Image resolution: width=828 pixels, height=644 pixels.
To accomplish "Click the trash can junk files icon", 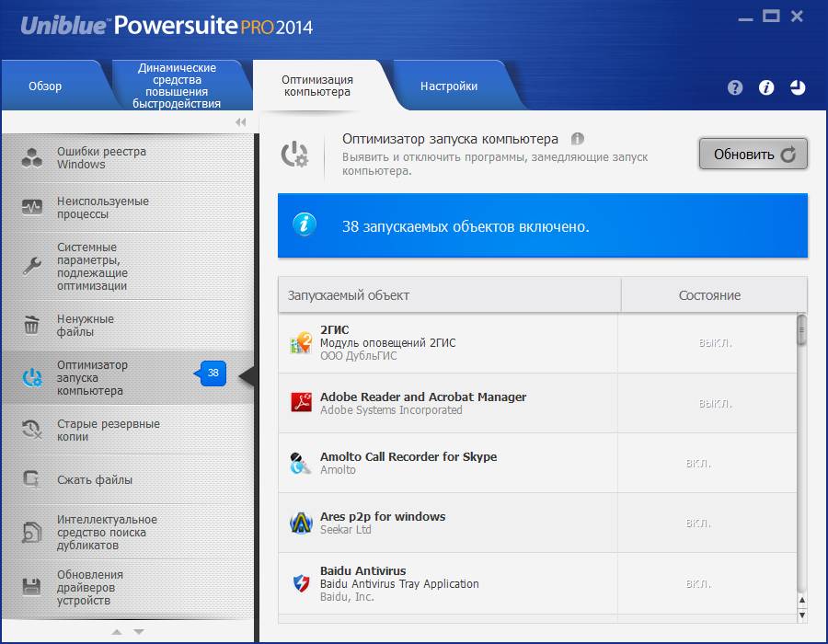I will click(x=31, y=325).
